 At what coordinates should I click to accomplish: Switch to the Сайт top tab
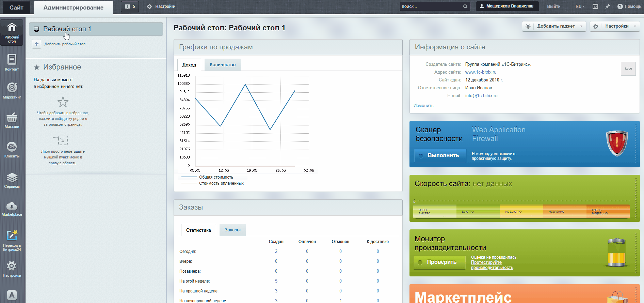click(16, 7)
